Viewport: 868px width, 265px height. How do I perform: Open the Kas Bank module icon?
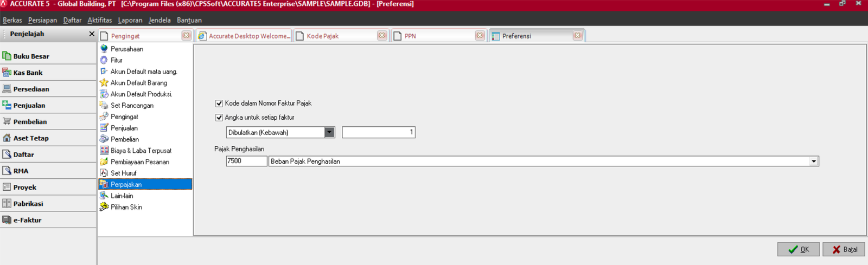(x=7, y=72)
